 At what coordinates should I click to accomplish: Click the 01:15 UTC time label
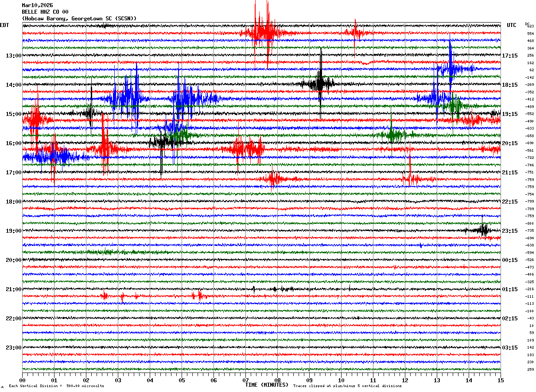(510, 289)
